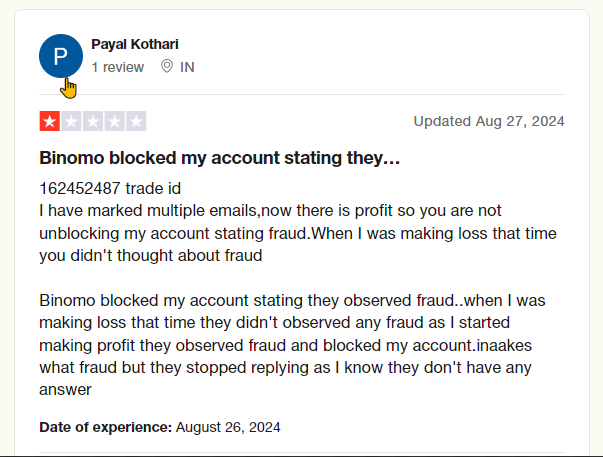Click the "IN" country code
Image resolution: width=603 pixels, height=457 pixels.
(187, 67)
